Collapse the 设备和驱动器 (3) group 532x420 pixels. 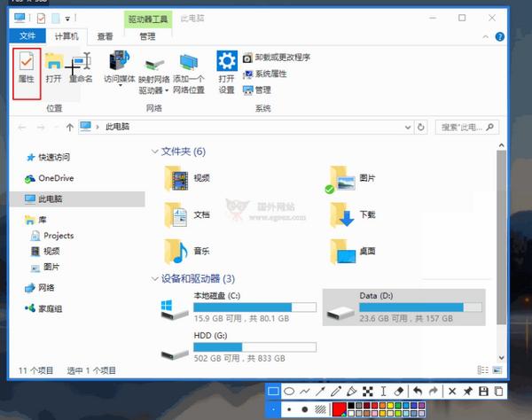click(154, 279)
